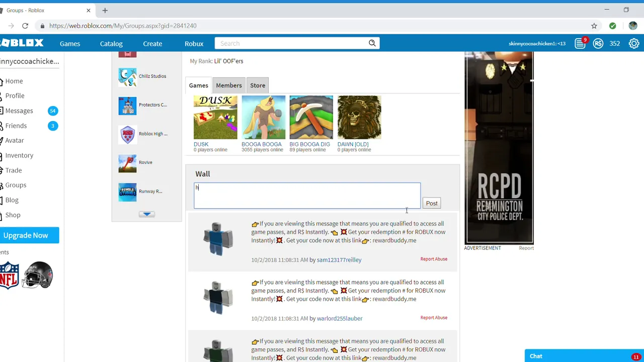Open Shop in the sidebar

pos(13,215)
